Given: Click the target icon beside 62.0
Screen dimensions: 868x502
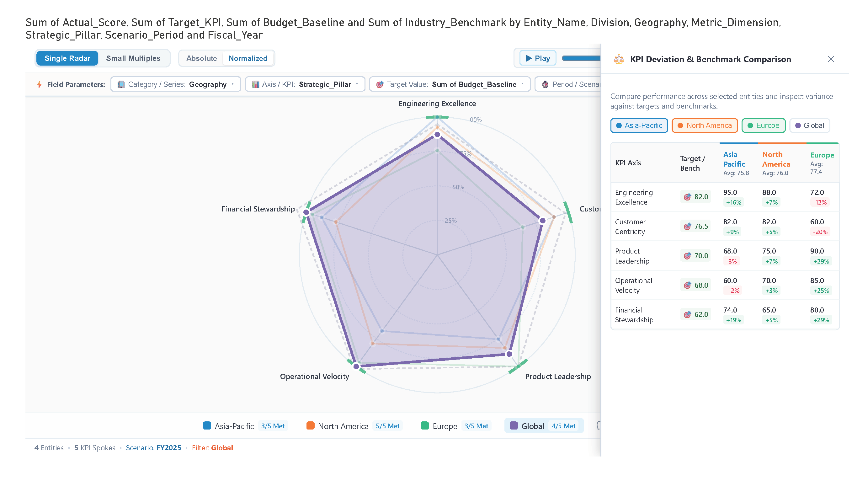Looking at the screenshot, I should coord(687,315).
